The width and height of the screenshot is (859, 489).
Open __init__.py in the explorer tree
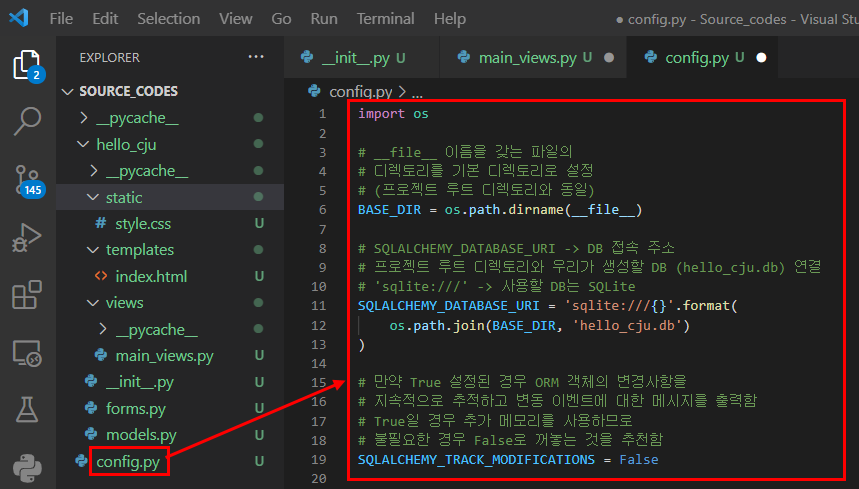(x=140, y=382)
